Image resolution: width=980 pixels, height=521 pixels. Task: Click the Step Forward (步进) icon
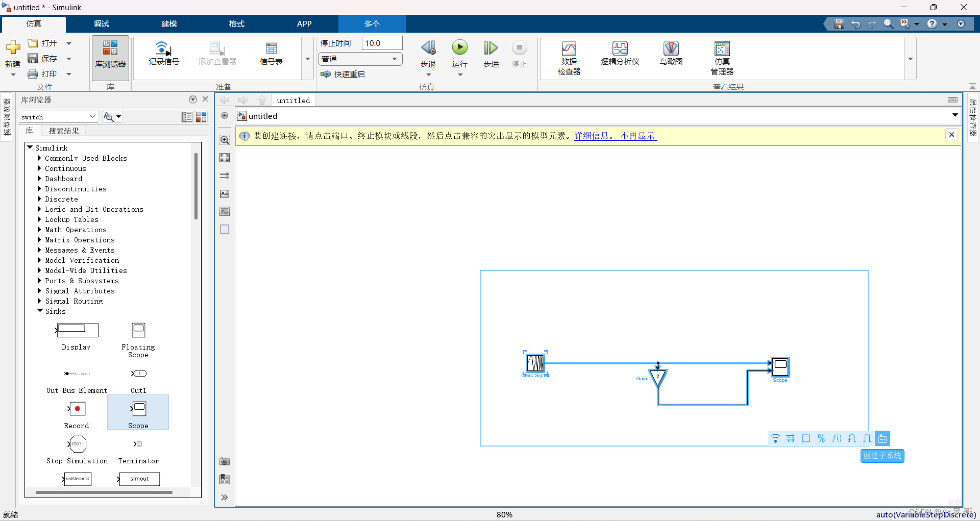click(x=491, y=48)
